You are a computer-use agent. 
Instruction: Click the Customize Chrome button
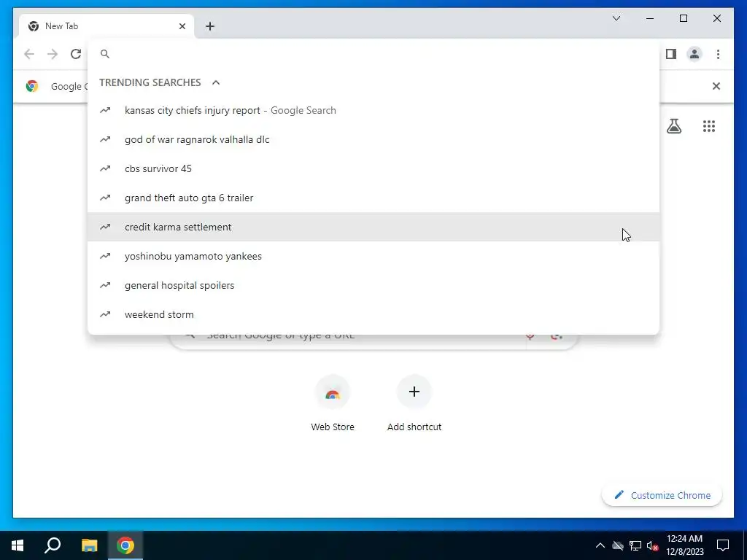[x=662, y=495]
